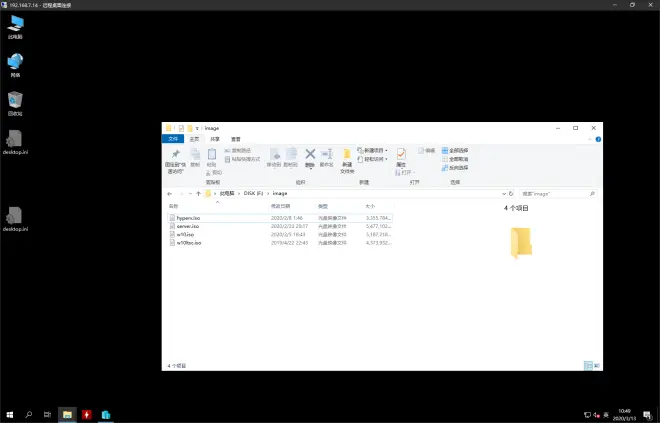
Task: Select the Home (主页) ribbon tab
Action: 194,139
